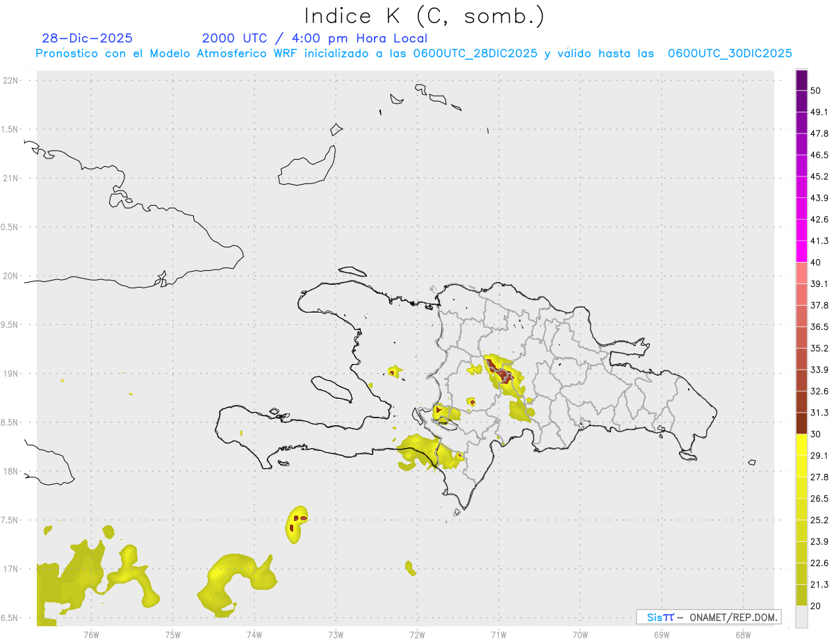The image size is (834, 644).
Task: Click the '18N' latitude label
Action: [x=11, y=471]
